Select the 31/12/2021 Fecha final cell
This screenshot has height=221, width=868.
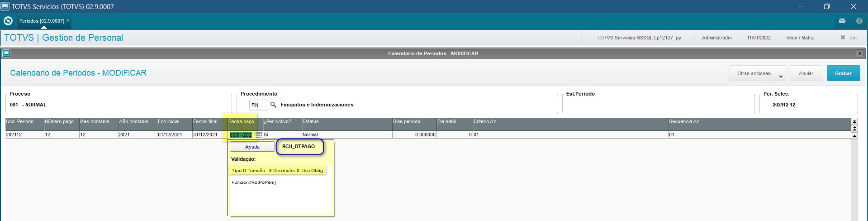tap(209, 135)
